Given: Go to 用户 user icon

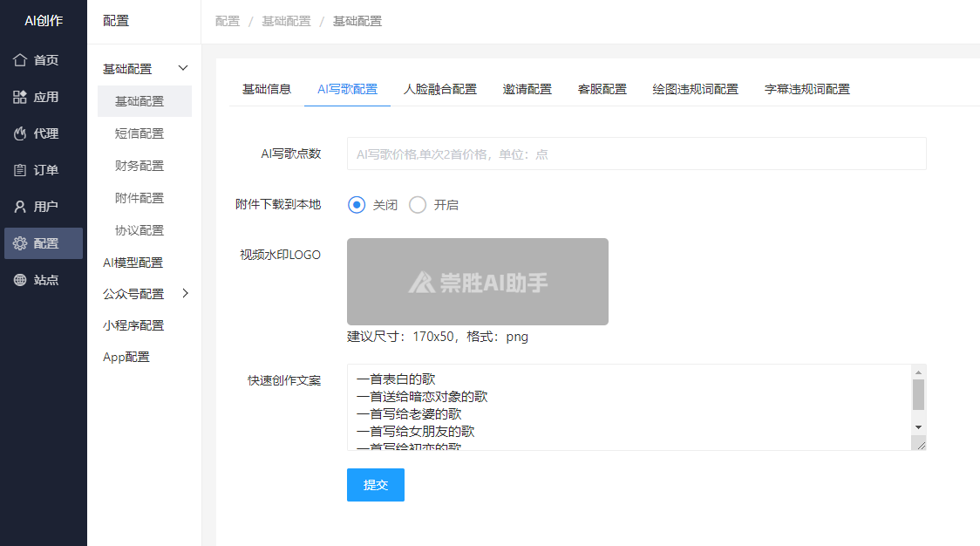Looking at the screenshot, I should point(20,207).
